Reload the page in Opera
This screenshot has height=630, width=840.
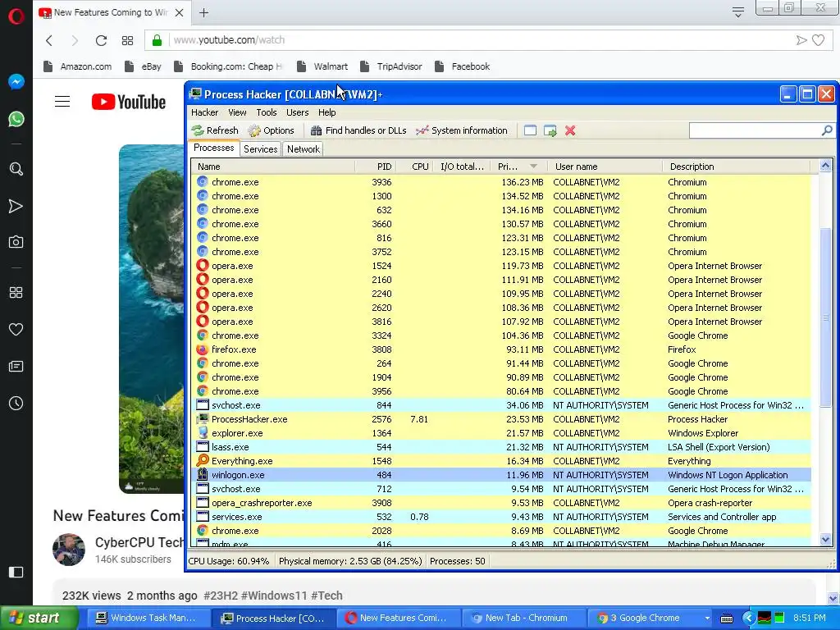point(101,40)
